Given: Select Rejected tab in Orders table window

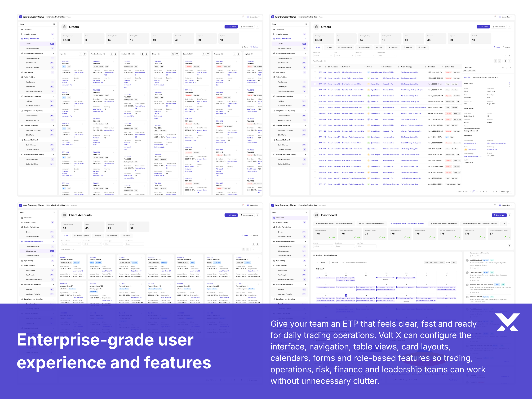Looking at the screenshot, I should pyautogui.click(x=408, y=47).
